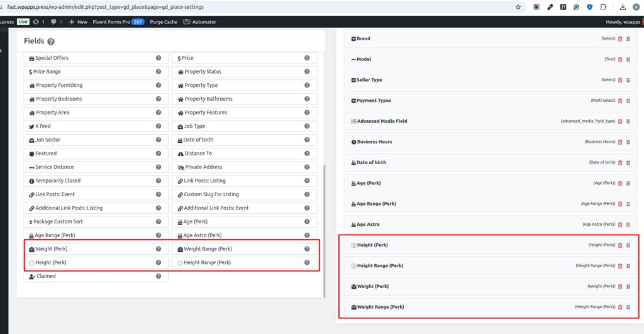
Task: Click the Fields list vertical scrollbar
Action: pyautogui.click(x=324, y=226)
